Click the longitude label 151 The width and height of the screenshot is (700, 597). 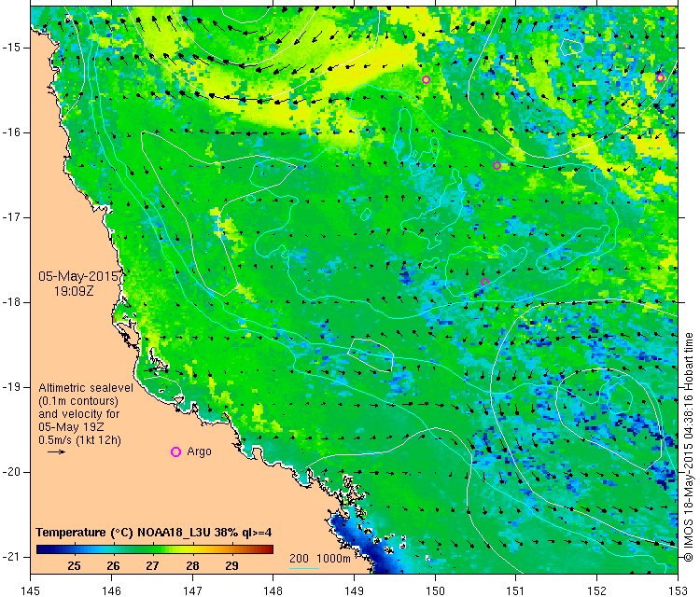[x=515, y=590]
